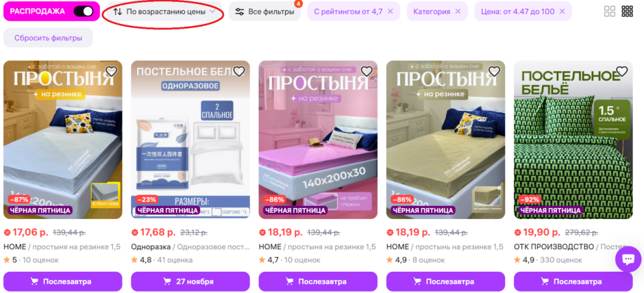Add the blue простыня product to favorites
Image resolution: width=644 pixels, height=293 pixels.
click(x=111, y=71)
